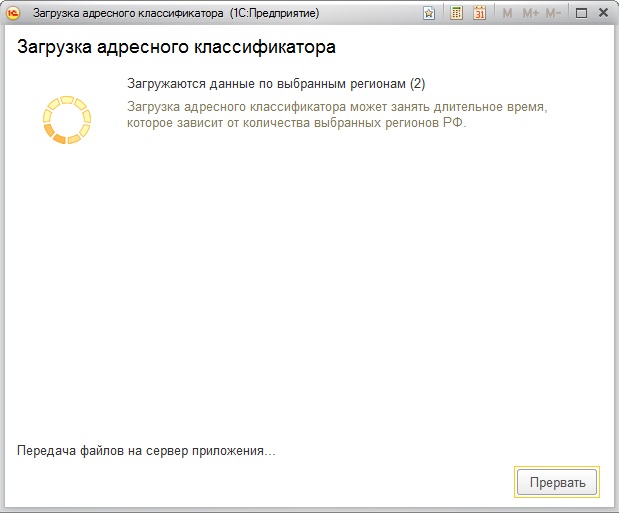Click the circular loading spinner

tap(67, 120)
